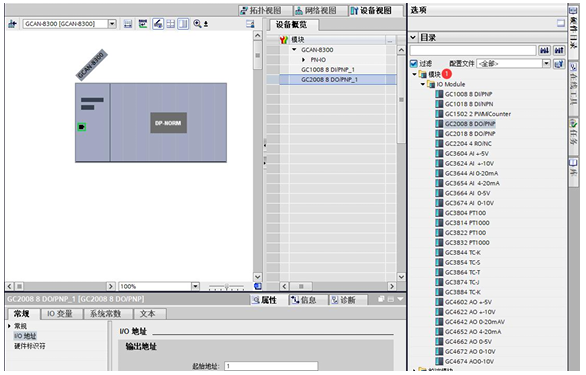Screen dimensions: 586x375
Task: Click the GCAN-8300 green port icon
Action: 81,127
